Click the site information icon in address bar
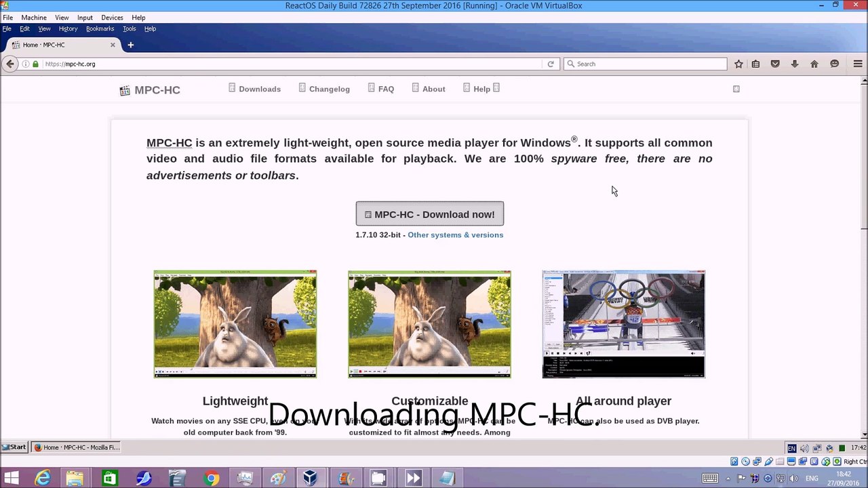Viewport: 868px width, 488px height. coord(26,64)
